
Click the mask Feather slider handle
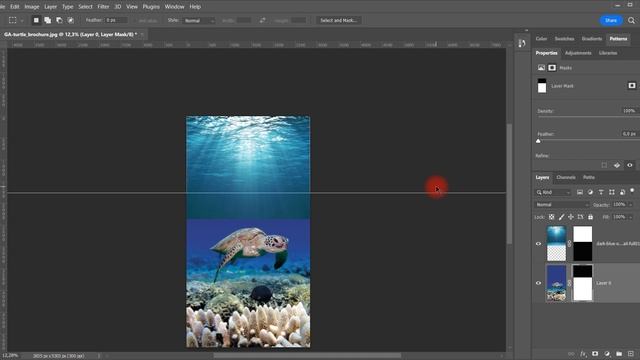click(x=538, y=141)
